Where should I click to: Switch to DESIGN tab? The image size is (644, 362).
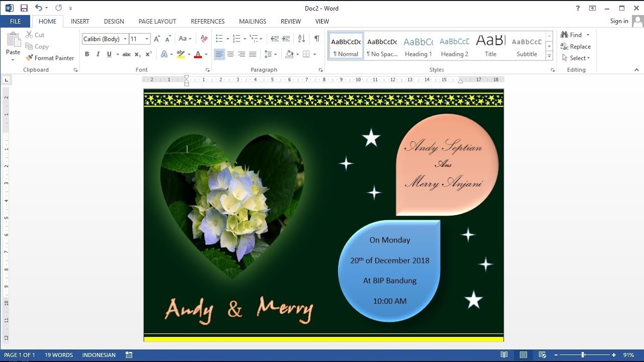pos(114,21)
